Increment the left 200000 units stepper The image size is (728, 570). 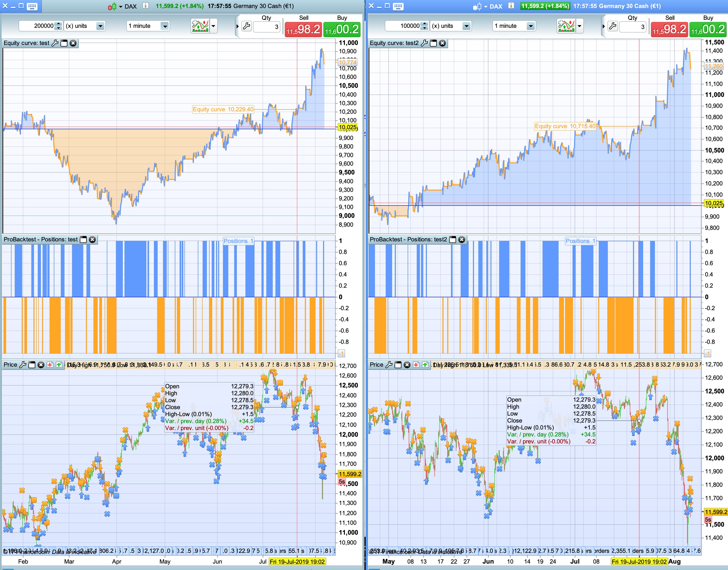pyautogui.click(x=59, y=24)
